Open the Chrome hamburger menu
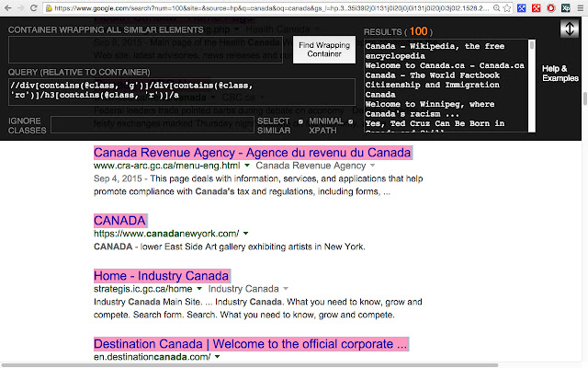 [x=580, y=8]
